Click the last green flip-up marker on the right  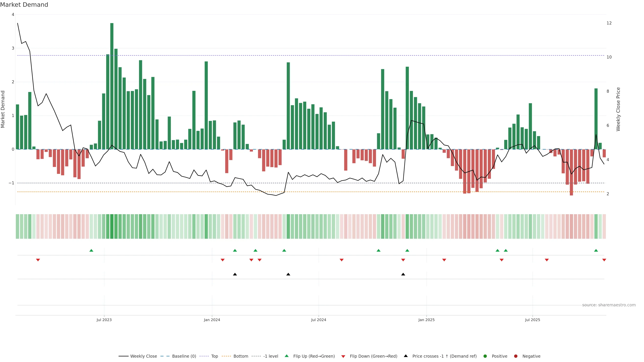(596, 251)
